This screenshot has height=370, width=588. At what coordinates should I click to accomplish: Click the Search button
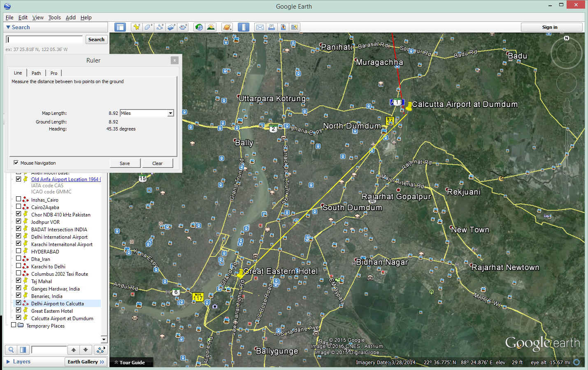click(x=96, y=40)
